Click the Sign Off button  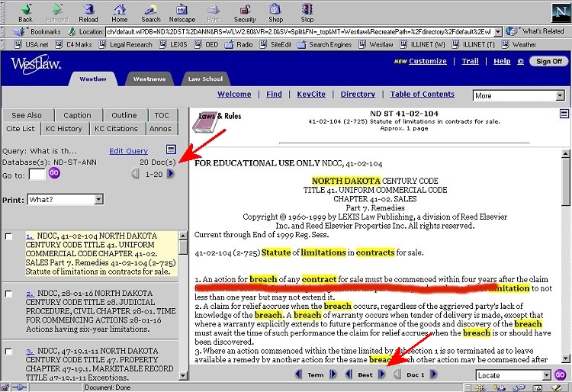tap(549, 61)
